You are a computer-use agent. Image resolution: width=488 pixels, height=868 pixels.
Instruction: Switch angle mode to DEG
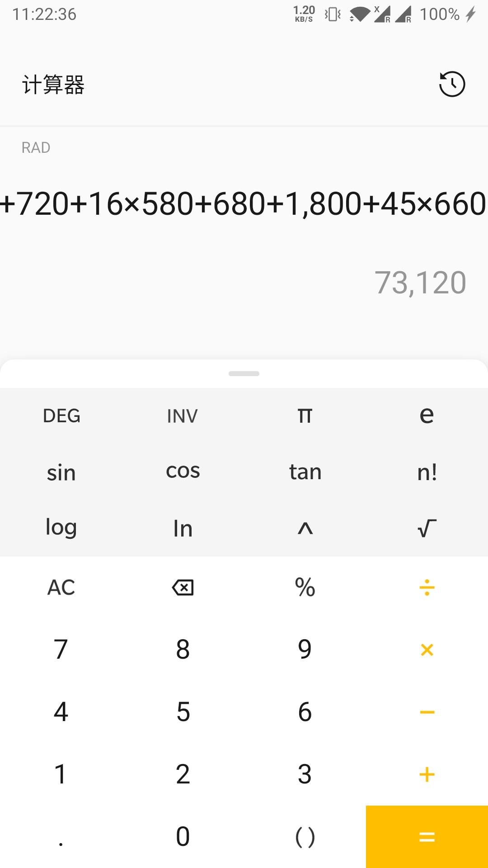click(x=61, y=415)
